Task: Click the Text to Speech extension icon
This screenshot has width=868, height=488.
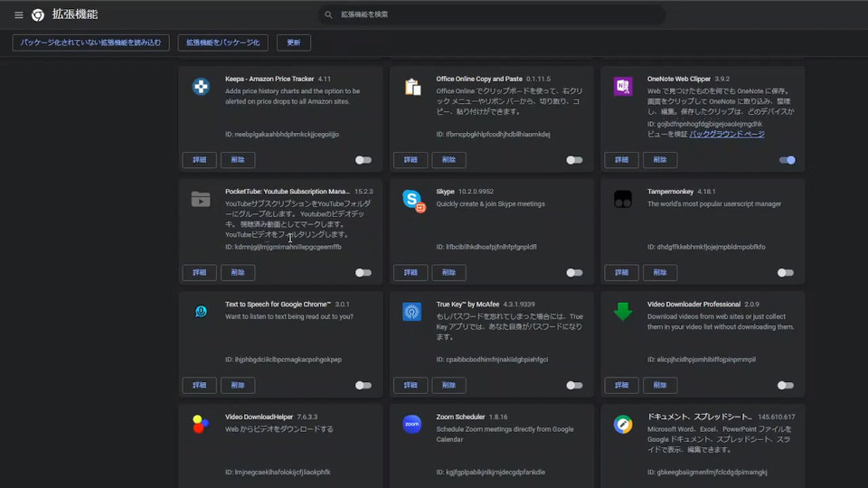Action: (x=201, y=312)
